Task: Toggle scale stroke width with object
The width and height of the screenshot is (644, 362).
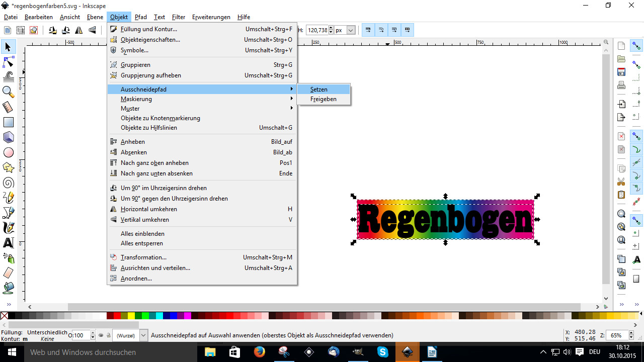Action: point(368,30)
